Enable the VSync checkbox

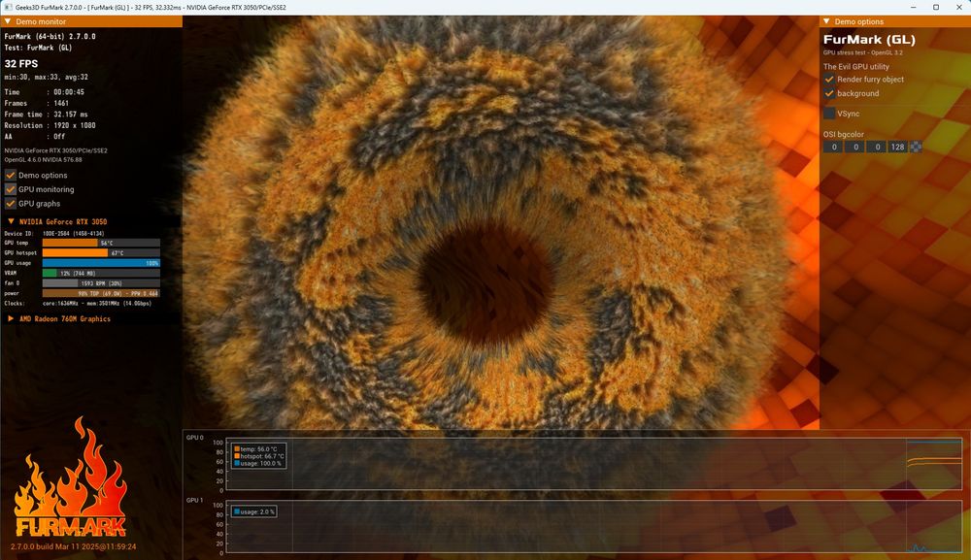(829, 114)
